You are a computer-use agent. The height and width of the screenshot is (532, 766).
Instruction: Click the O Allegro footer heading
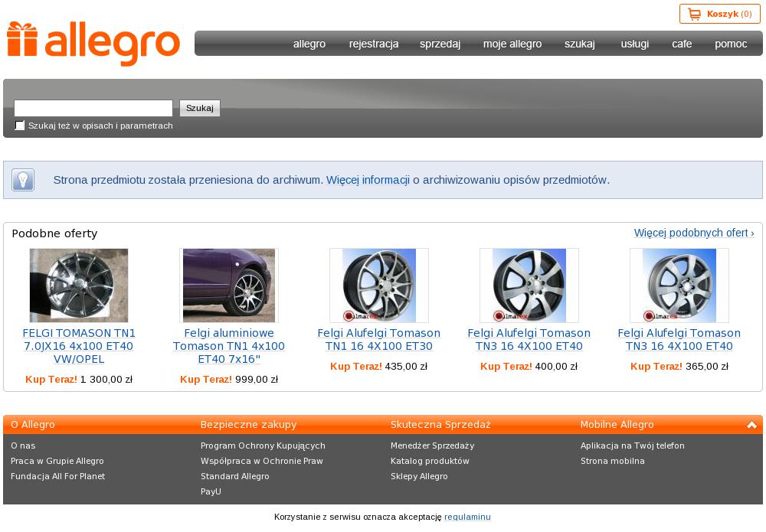coord(33,425)
